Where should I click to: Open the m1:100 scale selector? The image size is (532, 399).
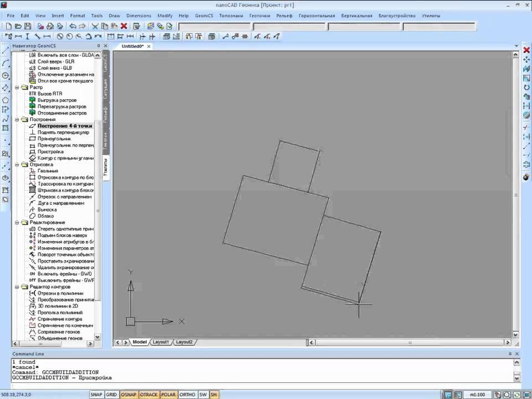(x=478, y=395)
